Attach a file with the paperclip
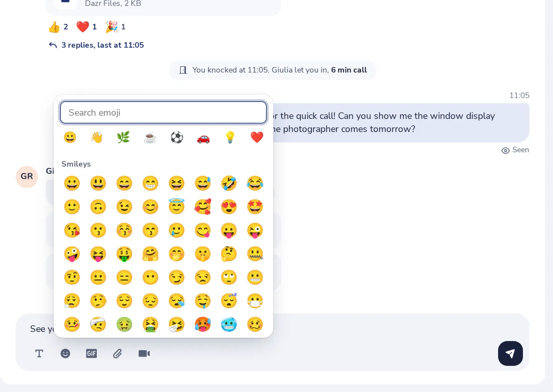Viewport: 553px width, 392px height. coord(118,353)
